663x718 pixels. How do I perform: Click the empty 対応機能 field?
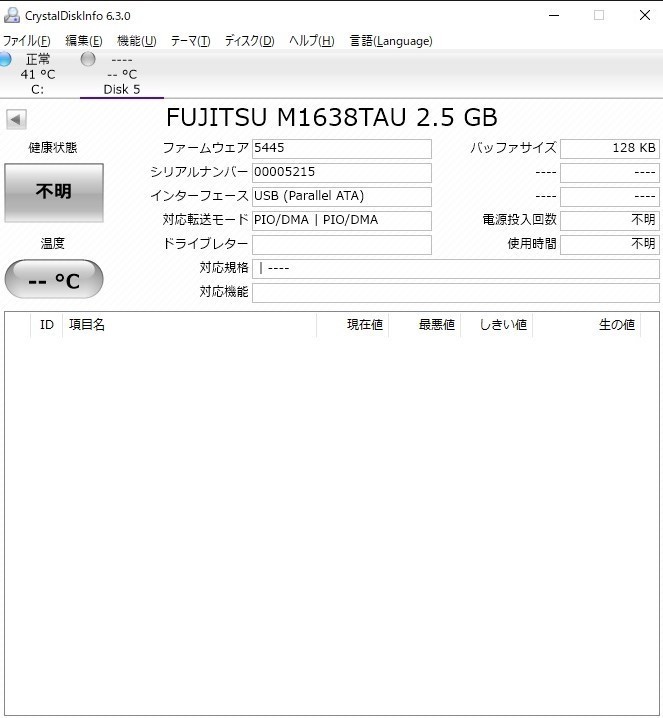coord(456,293)
